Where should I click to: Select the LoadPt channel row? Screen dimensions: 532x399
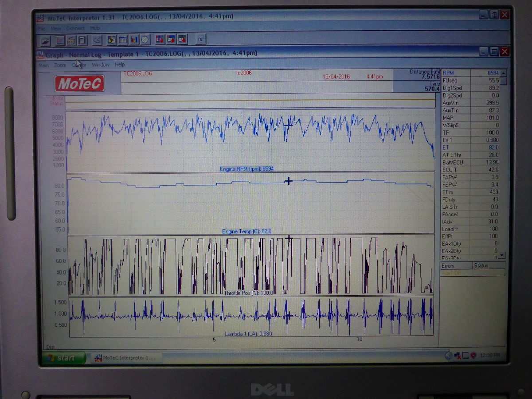(470, 229)
